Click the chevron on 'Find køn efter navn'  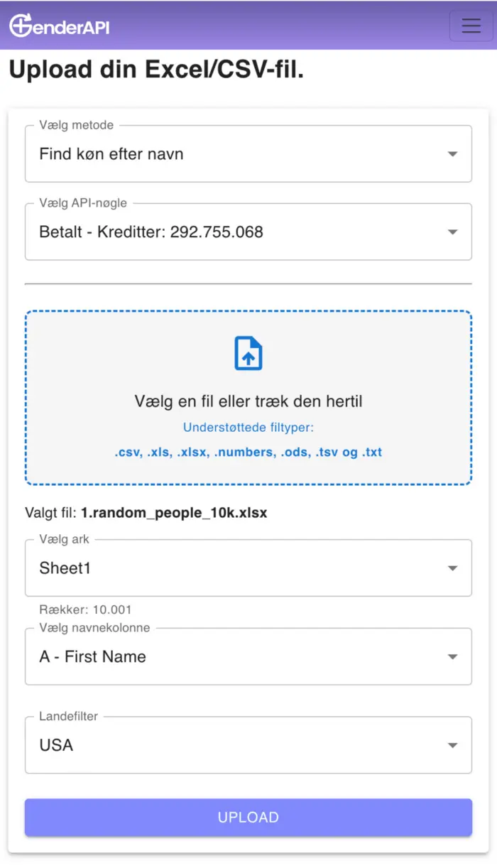[453, 153]
